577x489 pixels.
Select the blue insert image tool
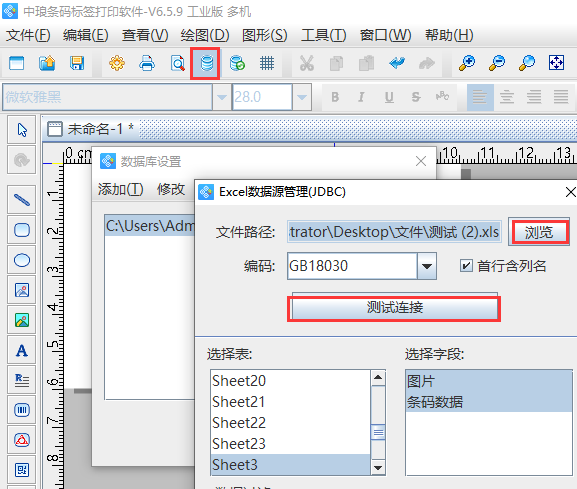22,290
